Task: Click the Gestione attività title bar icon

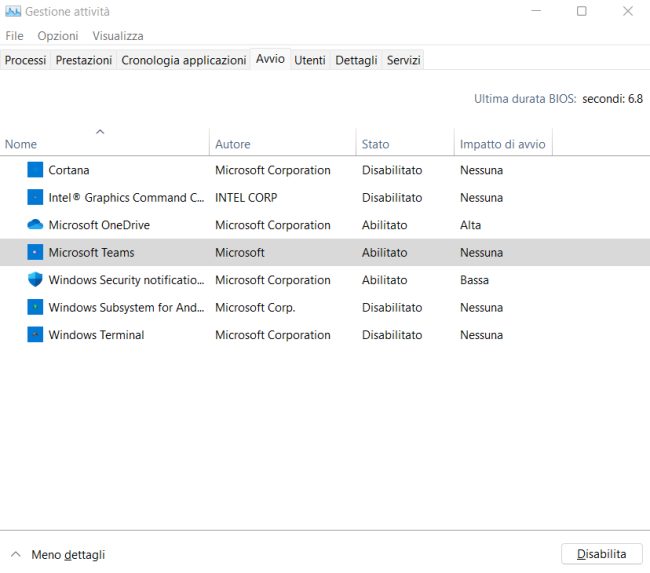Action: 13,11
